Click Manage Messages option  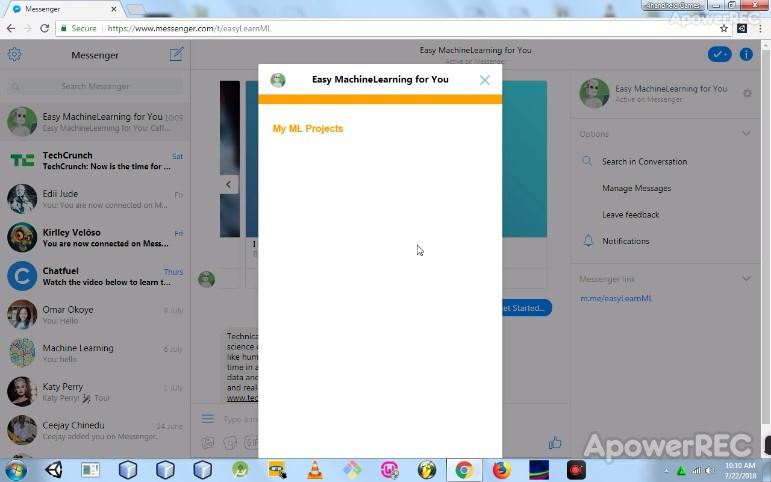[636, 188]
